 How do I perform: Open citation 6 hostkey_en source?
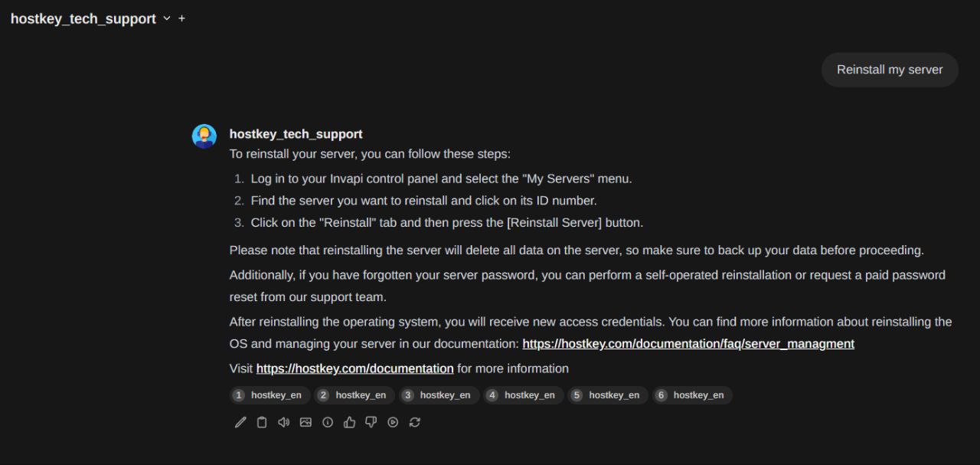pyautogui.click(x=692, y=395)
